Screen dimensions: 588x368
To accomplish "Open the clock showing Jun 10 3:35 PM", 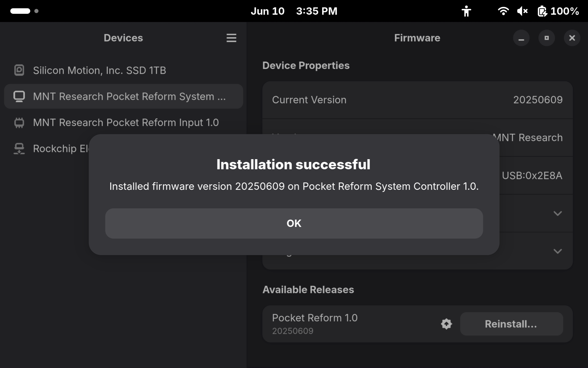I will coord(294,11).
